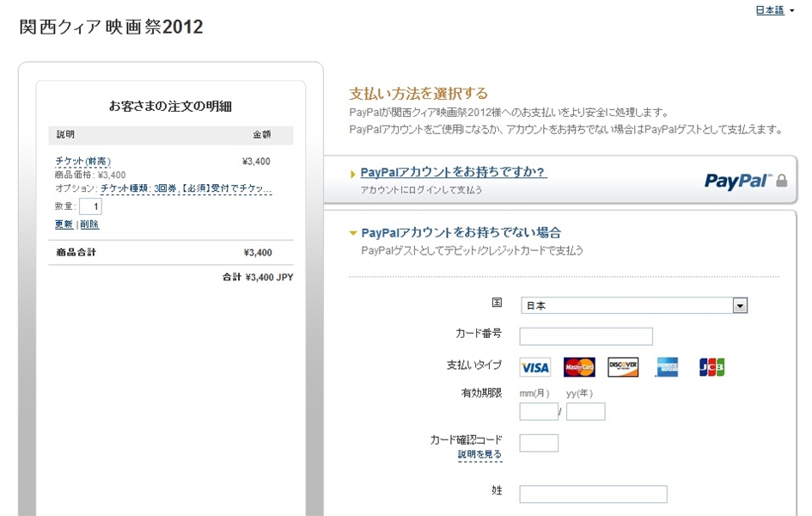Click the Discover card logo
Screen dimensions: 812x516
(x=623, y=367)
